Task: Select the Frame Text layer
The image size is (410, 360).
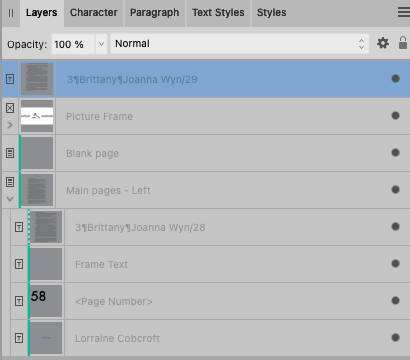Action: point(210,264)
